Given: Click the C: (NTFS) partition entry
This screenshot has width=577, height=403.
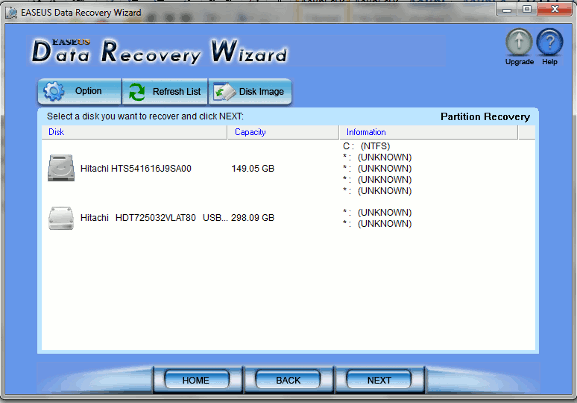Looking at the screenshot, I should coord(367,146).
